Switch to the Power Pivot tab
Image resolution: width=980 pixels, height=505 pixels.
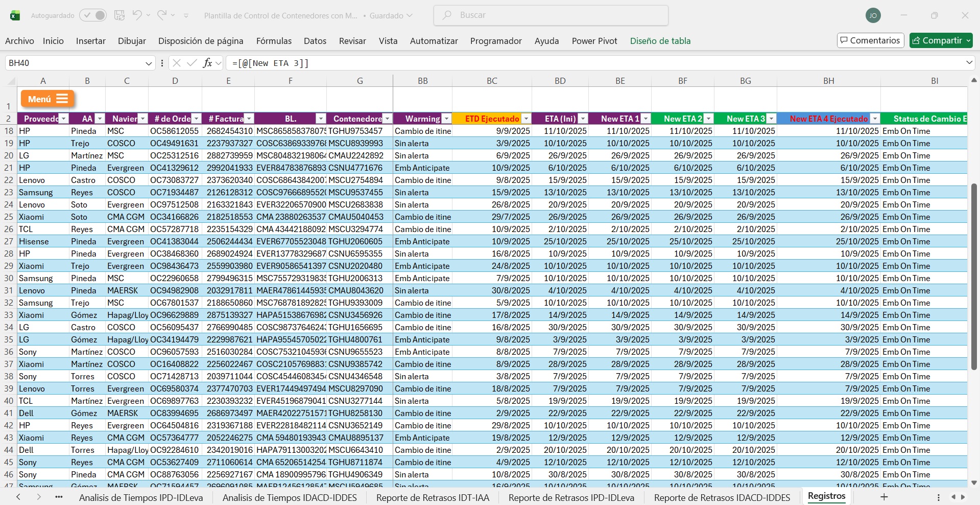[594, 41]
